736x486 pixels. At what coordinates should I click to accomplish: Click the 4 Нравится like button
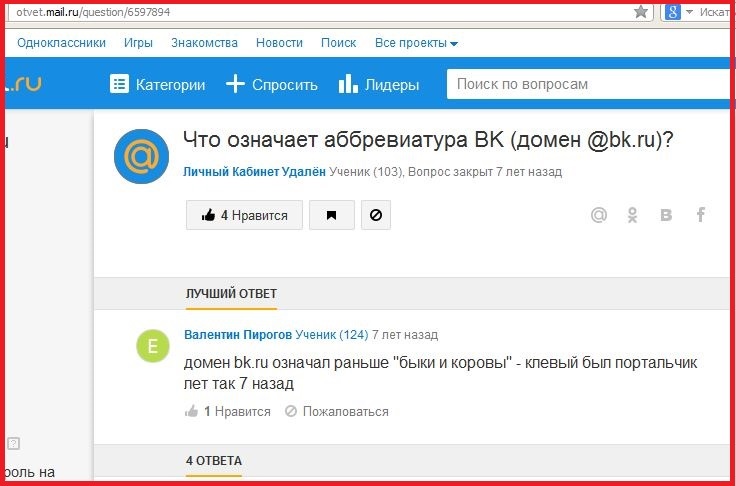(244, 215)
